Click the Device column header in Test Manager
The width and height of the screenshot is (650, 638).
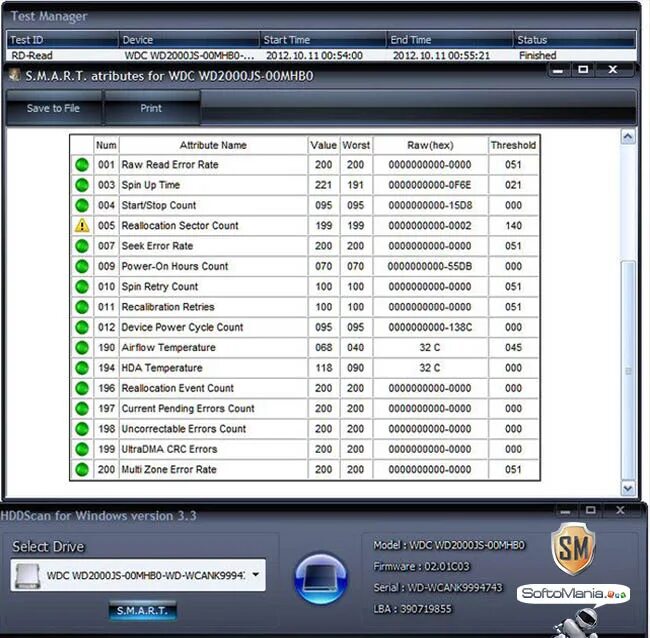pyautogui.click(x=189, y=40)
